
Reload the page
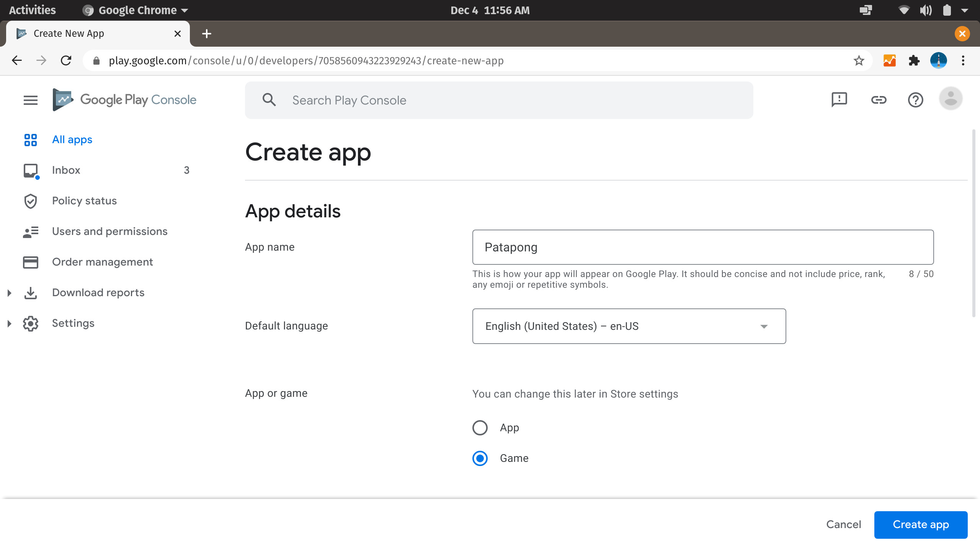(66, 60)
